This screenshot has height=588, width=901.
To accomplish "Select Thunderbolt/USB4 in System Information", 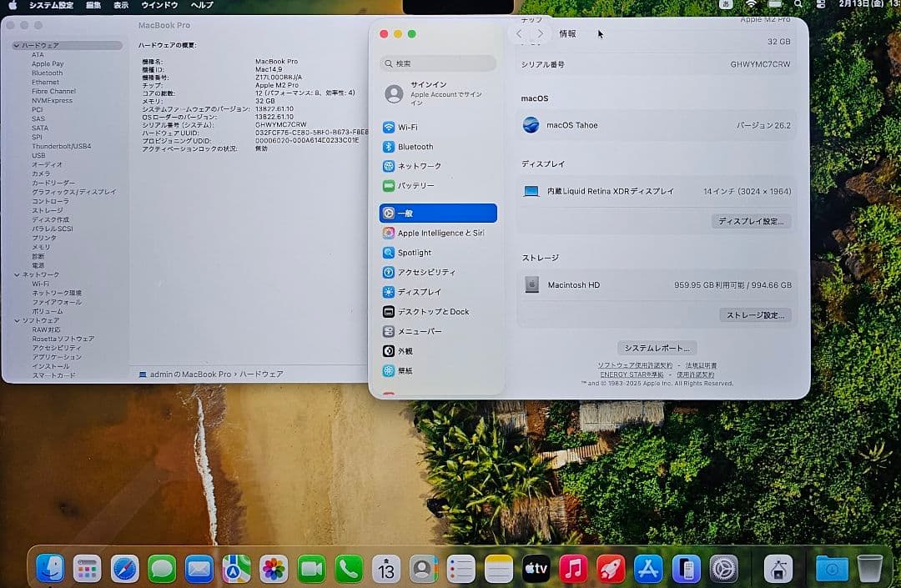I will (x=62, y=146).
